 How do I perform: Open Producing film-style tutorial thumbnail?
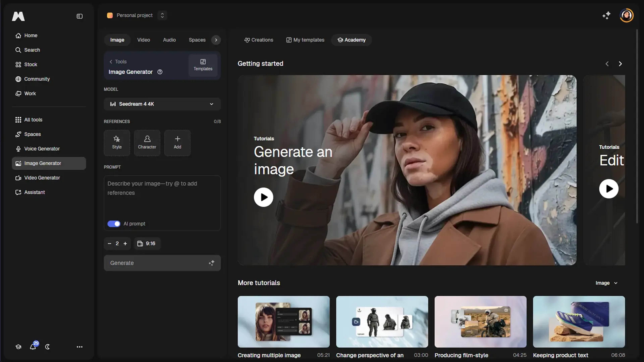[x=480, y=322]
